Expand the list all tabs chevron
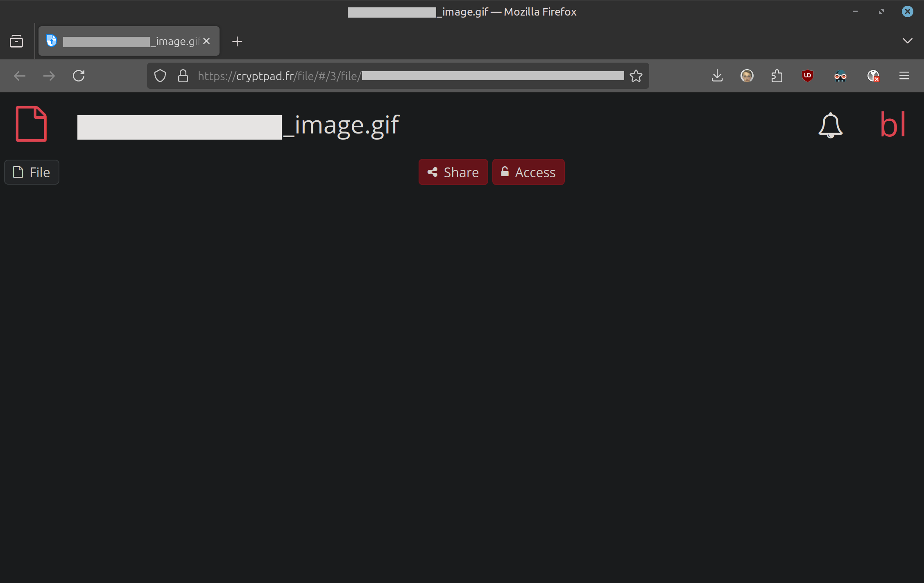The height and width of the screenshot is (583, 924). (907, 41)
